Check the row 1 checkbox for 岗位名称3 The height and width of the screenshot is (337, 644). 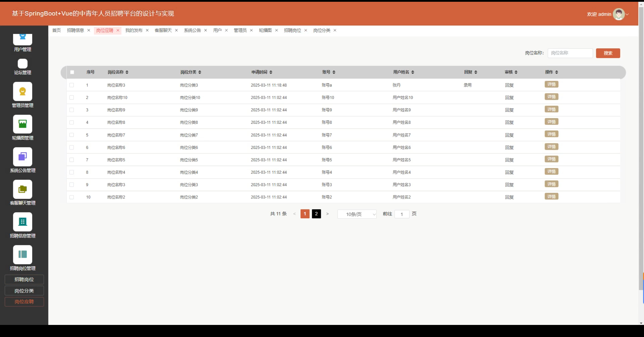[72, 85]
